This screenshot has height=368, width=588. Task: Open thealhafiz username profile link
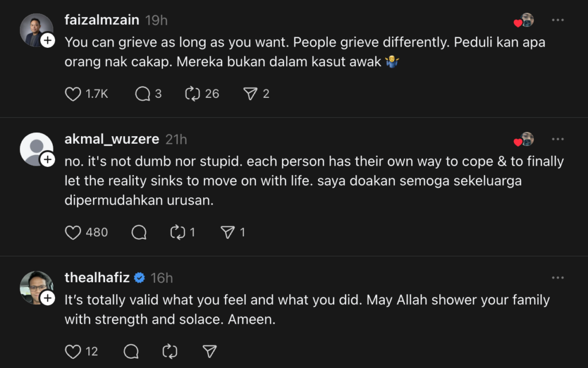click(97, 278)
